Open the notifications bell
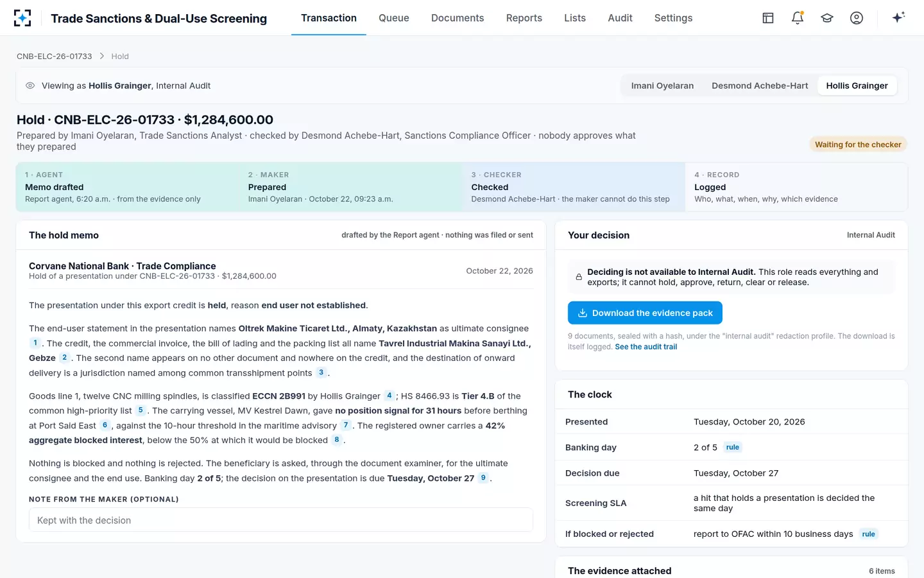Viewport: 924px width, 578px height. pos(798,18)
